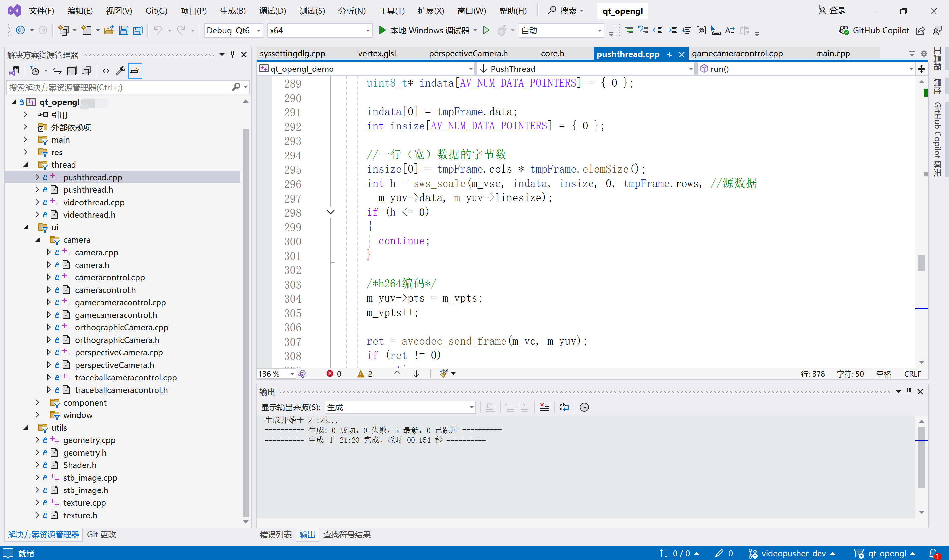The image size is (949, 560).
Task: Click the code editor vertical scrollbar thumb
Action: tap(921, 263)
